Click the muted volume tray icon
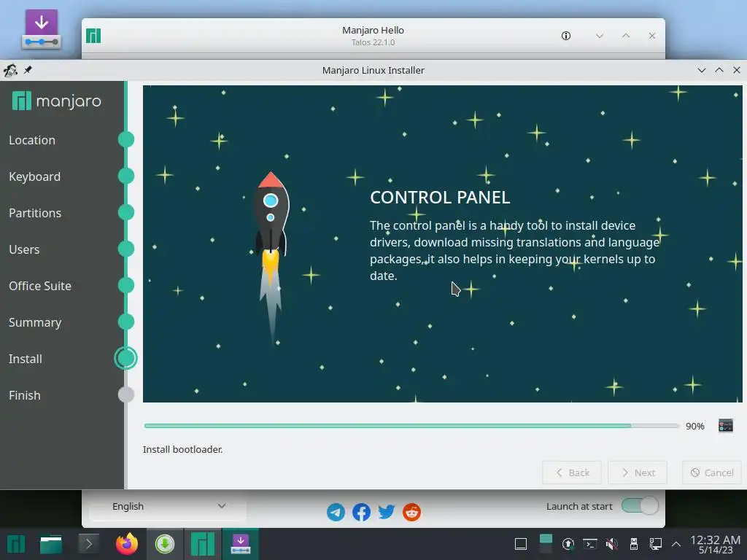The width and height of the screenshot is (747, 560). (612, 544)
